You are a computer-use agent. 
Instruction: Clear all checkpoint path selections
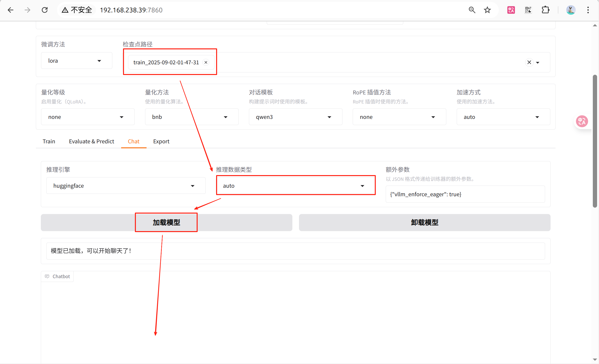tap(529, 62)
